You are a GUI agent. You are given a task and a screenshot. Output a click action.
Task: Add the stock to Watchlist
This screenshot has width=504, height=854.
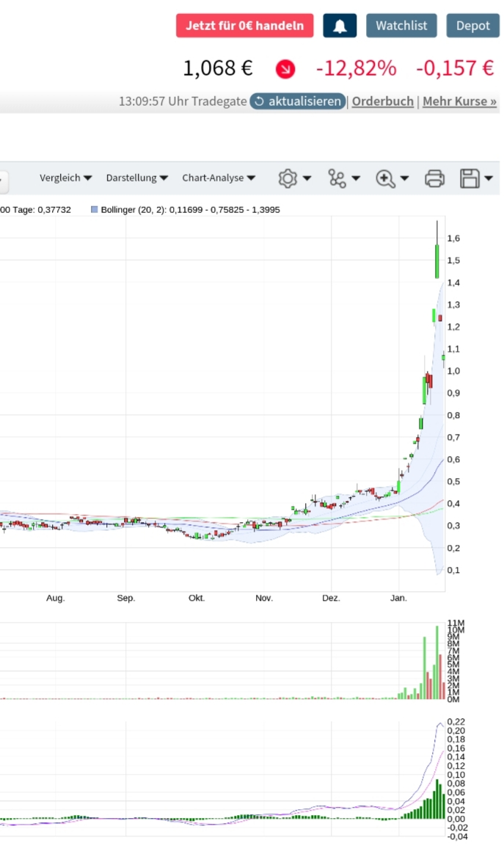[x=401, y=26]
